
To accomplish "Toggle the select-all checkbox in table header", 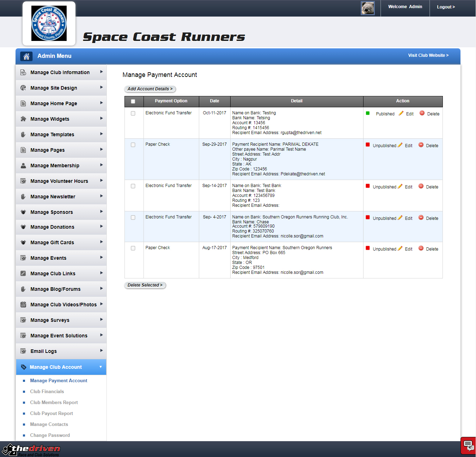I will coord(133,101).
